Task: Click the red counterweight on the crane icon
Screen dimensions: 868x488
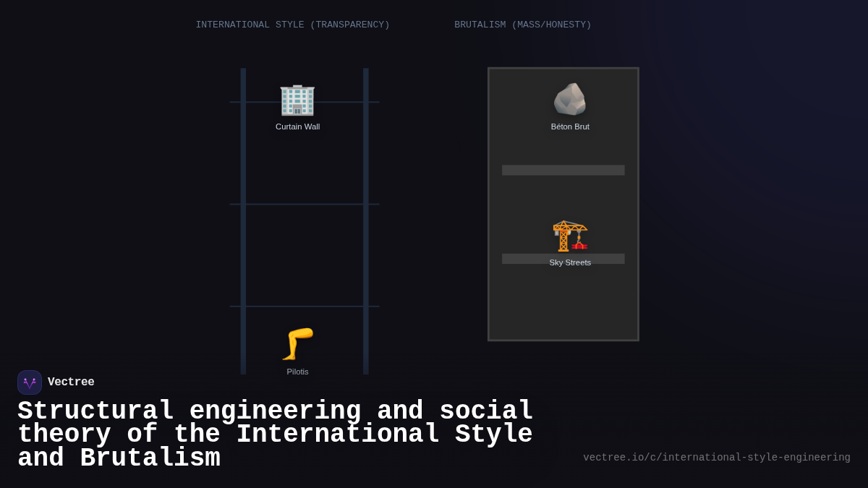Action: 579,247
